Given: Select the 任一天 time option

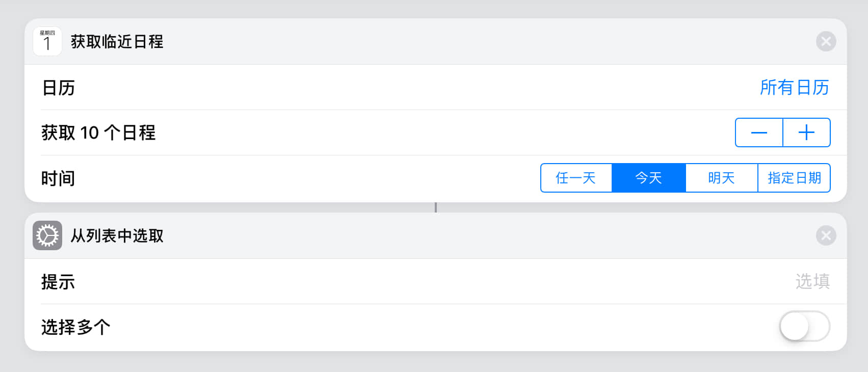Looking at the screenshot, I should point(576,178).
